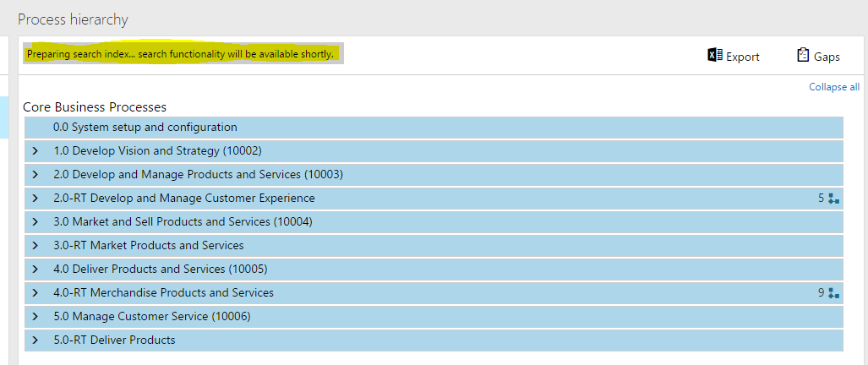Select the 5.0-RT Deliver Products row label

coord(114,340)
